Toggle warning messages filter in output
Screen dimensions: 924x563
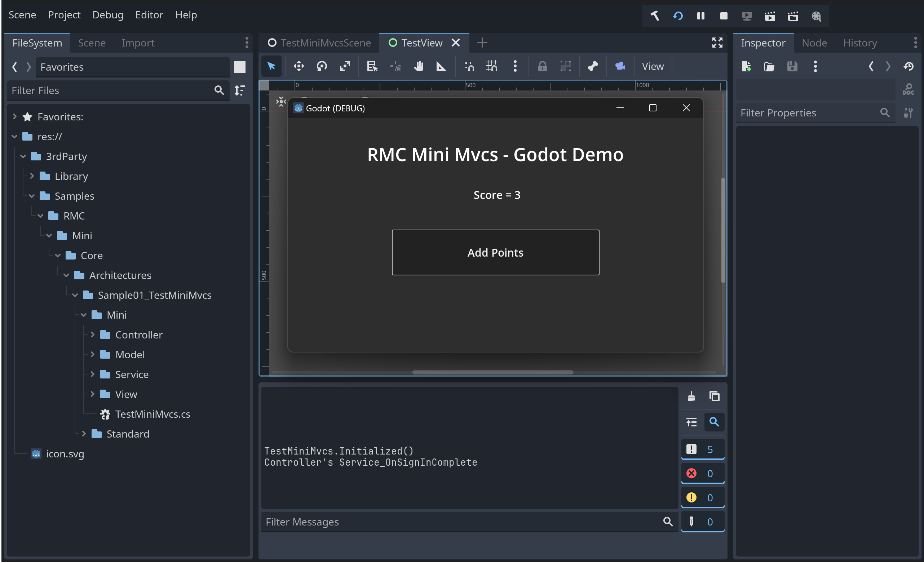coord(702,498)
